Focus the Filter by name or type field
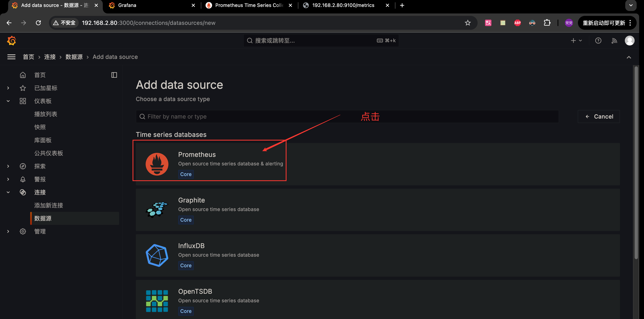Screen dimensions: 644x319 point(347,116)
